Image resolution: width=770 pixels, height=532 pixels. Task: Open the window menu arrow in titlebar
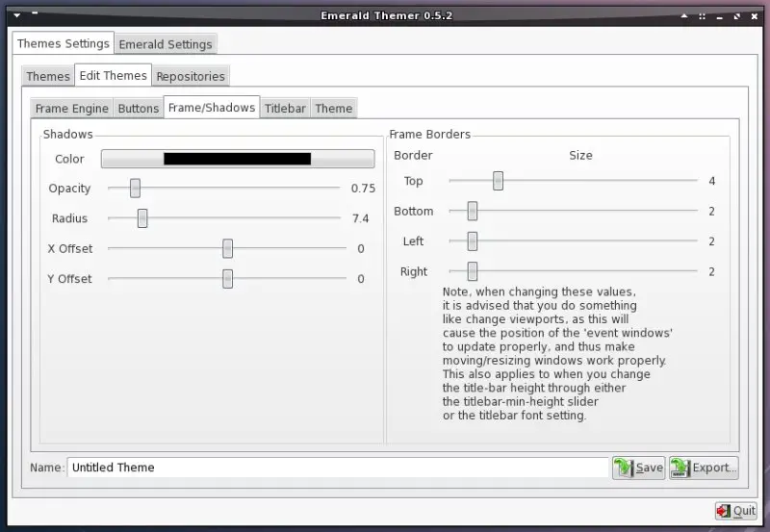[17, 15]
